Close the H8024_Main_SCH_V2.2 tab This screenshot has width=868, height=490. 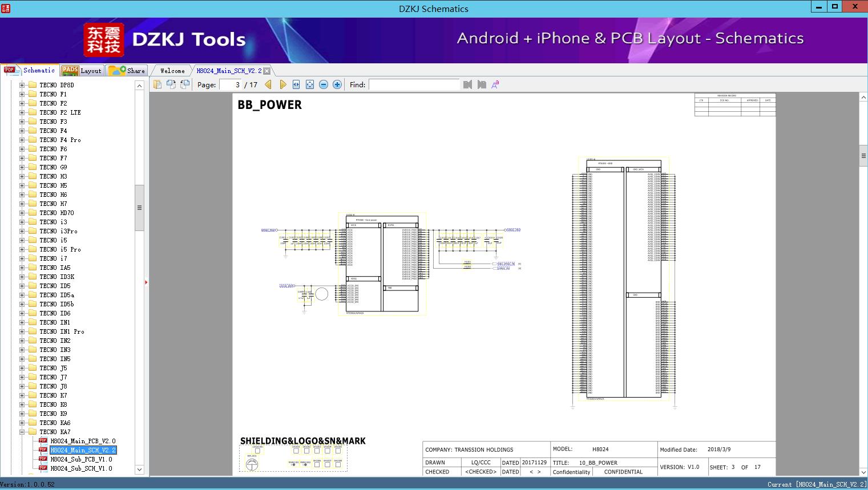click(x=267, y=71)
